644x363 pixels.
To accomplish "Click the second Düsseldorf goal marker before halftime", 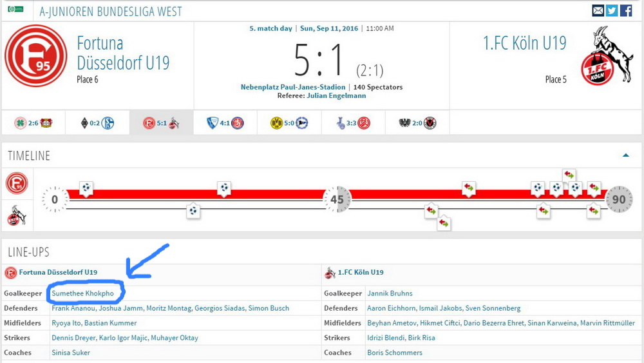I will 224,188.
